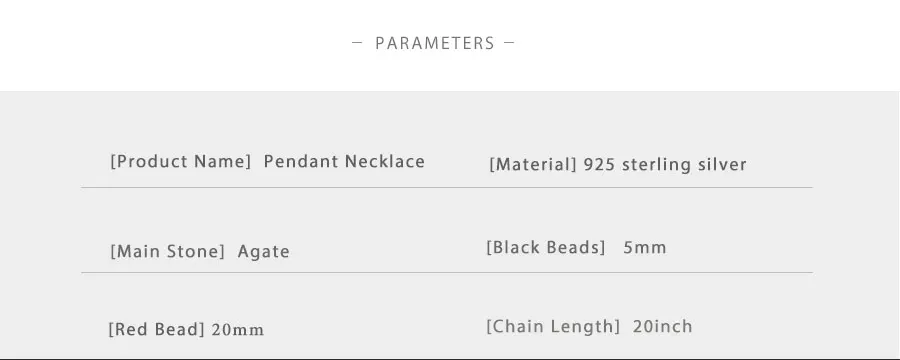
Task: Click the 20inch chain length value
Action: [663, 327]
